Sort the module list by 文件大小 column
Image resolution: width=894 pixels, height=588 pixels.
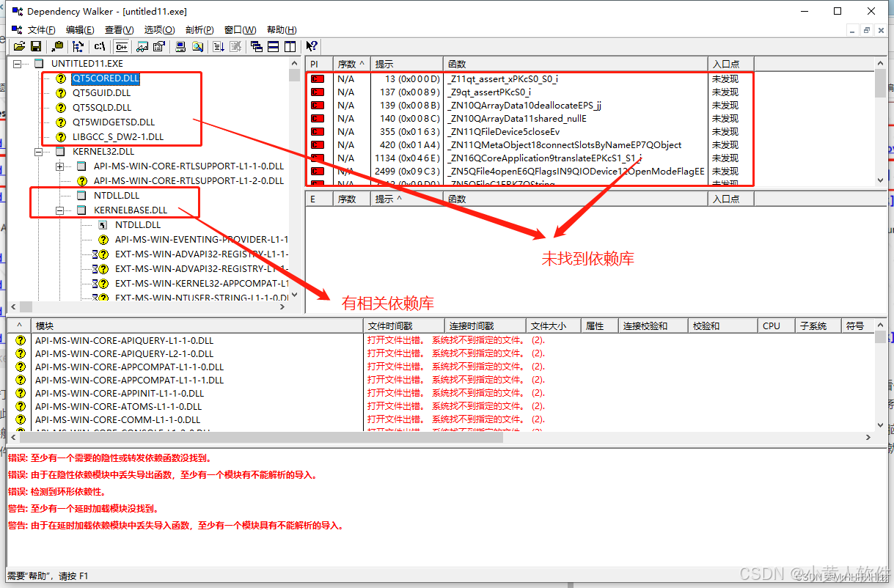tap(554, 326)
